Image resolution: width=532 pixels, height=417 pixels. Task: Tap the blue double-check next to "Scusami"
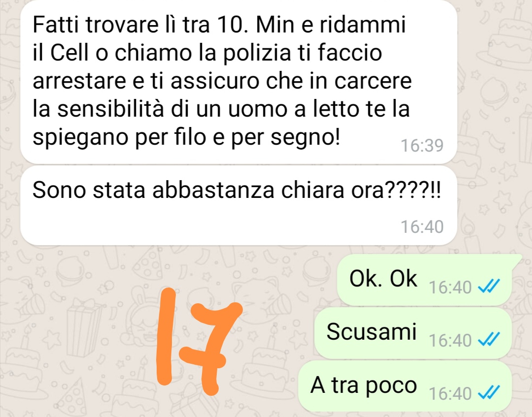(x=489, y=340)
